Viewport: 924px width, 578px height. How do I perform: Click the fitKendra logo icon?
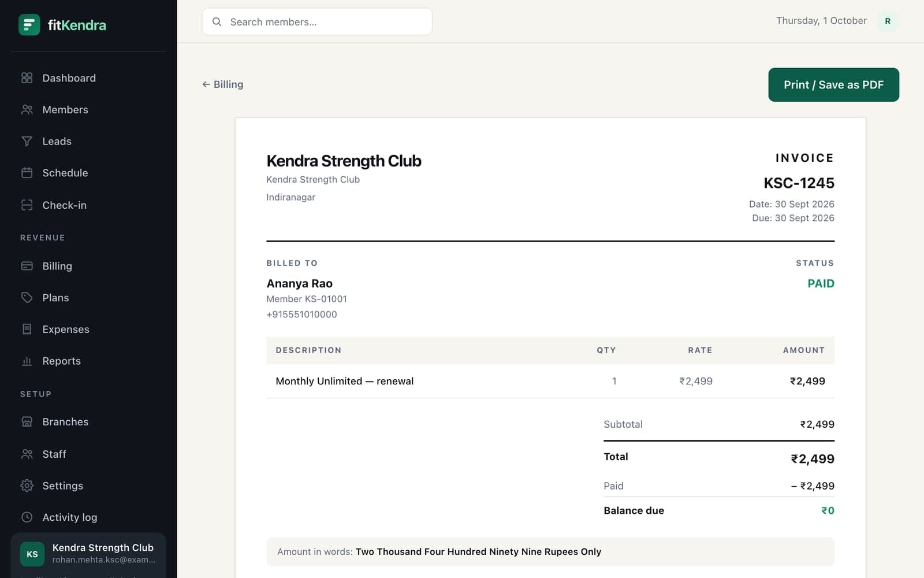(x=29, y=25)
